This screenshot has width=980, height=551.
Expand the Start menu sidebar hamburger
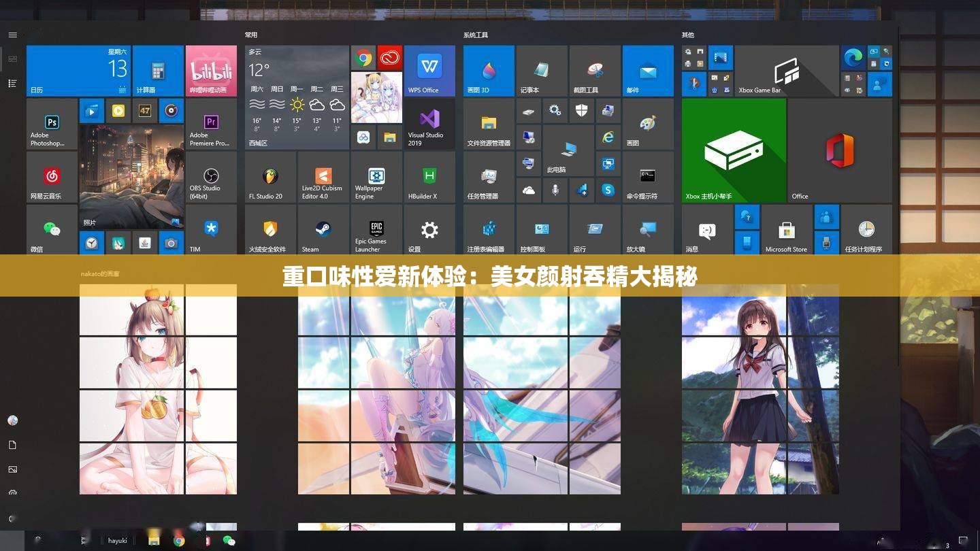pyautogui.click(x=12, y=35)
